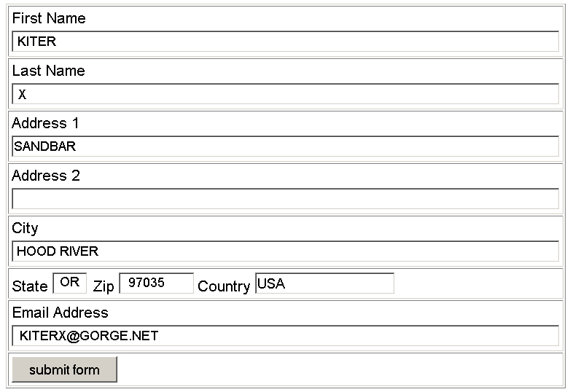
Task: Click the City label text
Action: pyautogui.click(x=25, y=228)
